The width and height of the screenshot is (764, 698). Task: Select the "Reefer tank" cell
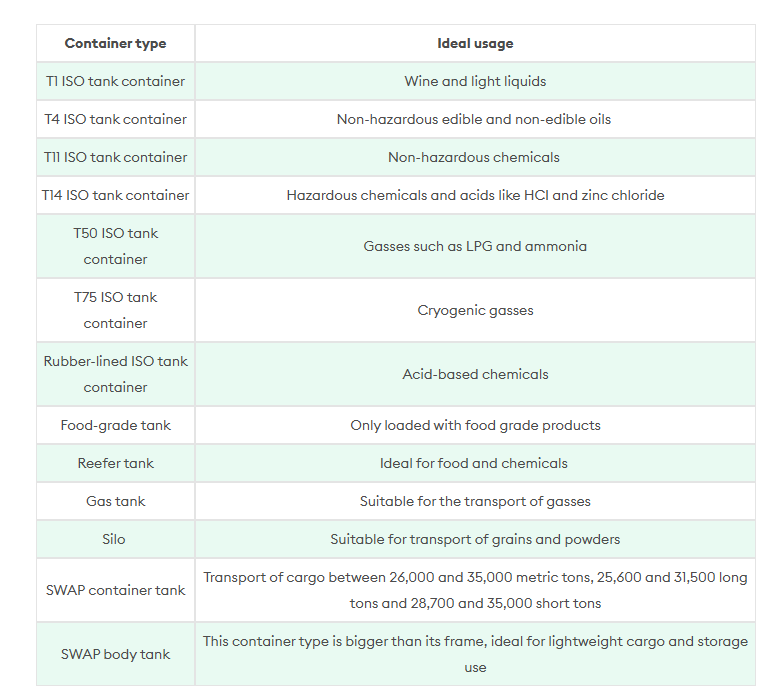click(115, 463)
